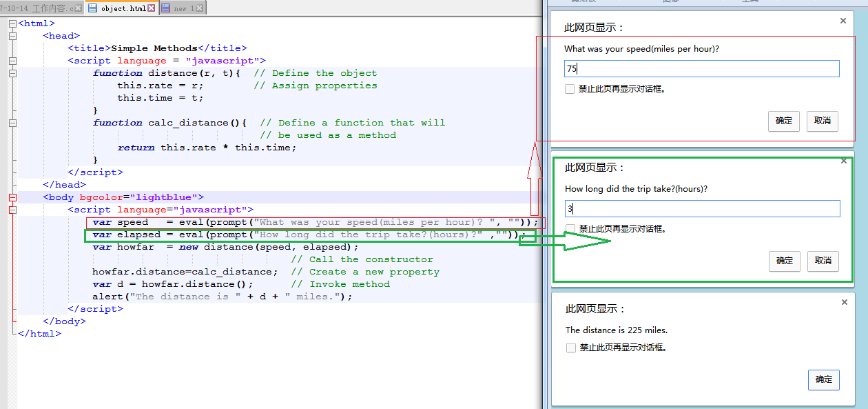Check 禁止此网页再显示对话框 in the speed dialog
The image size is (868, 409).
tap(570, 88)
